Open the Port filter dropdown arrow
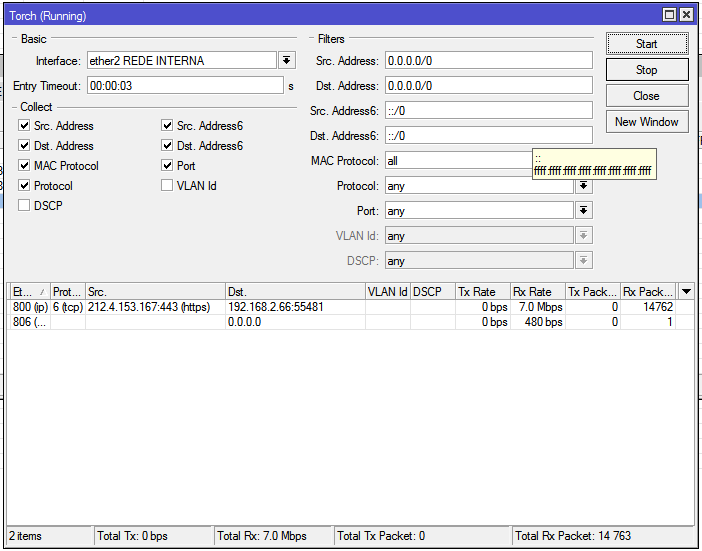The width and height of the screenshot is (702, 551). (x=583, y=211)
